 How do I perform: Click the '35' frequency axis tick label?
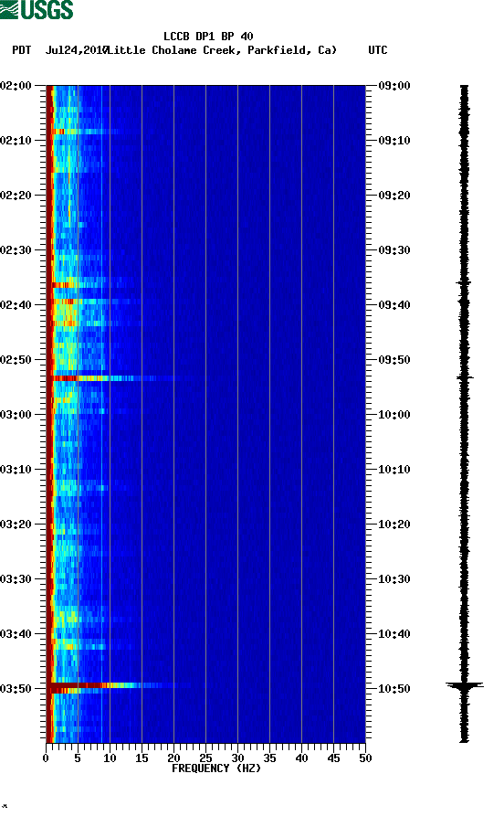pos(269,758)
